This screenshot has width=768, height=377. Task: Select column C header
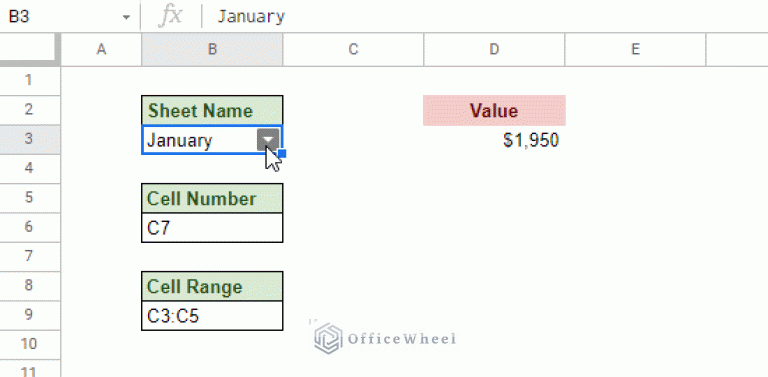pos(353,49)
